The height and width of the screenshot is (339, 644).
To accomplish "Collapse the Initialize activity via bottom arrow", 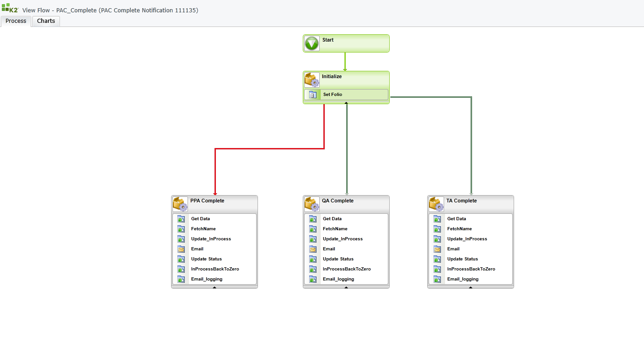I will [x=346, y=103].
